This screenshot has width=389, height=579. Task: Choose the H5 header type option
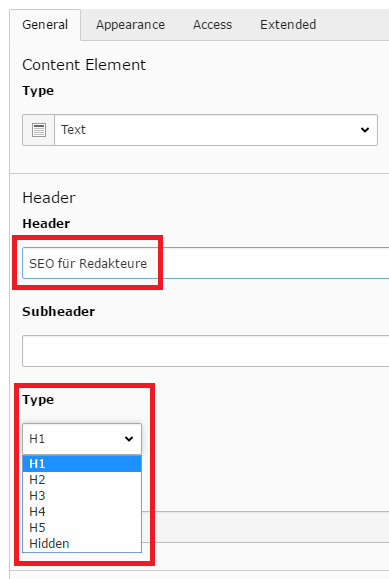[82, 528]
